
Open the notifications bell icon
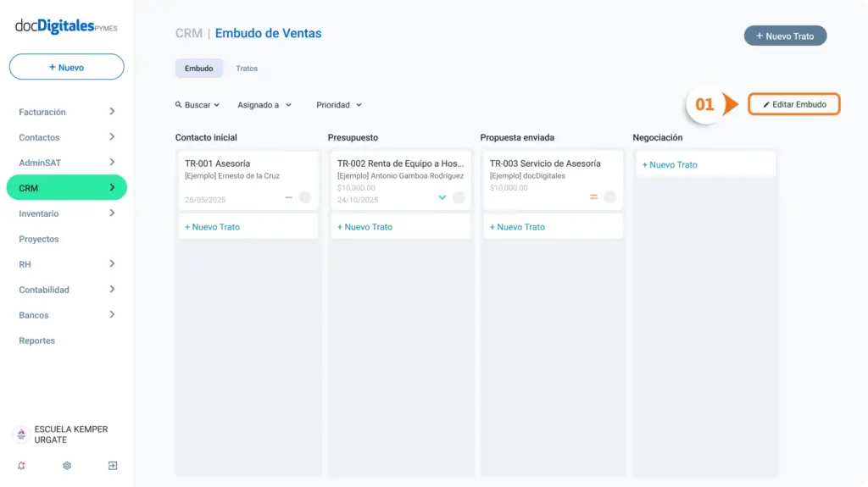coord(21,466)
